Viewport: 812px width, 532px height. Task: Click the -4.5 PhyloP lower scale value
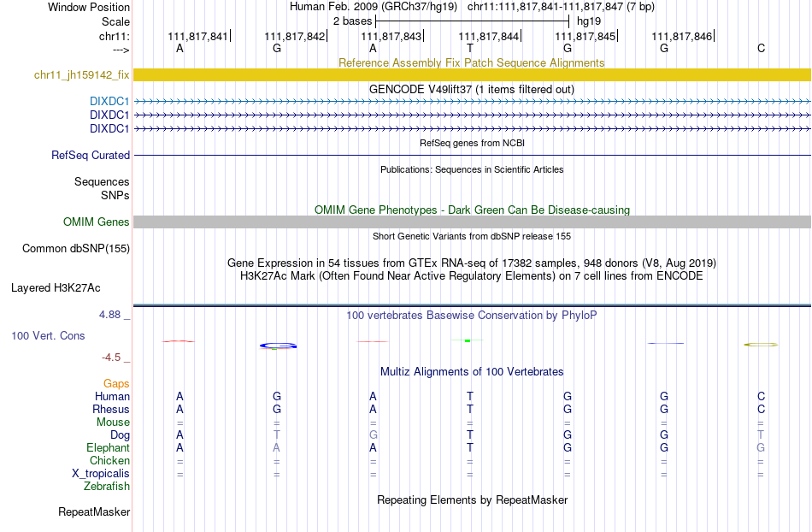111,358
